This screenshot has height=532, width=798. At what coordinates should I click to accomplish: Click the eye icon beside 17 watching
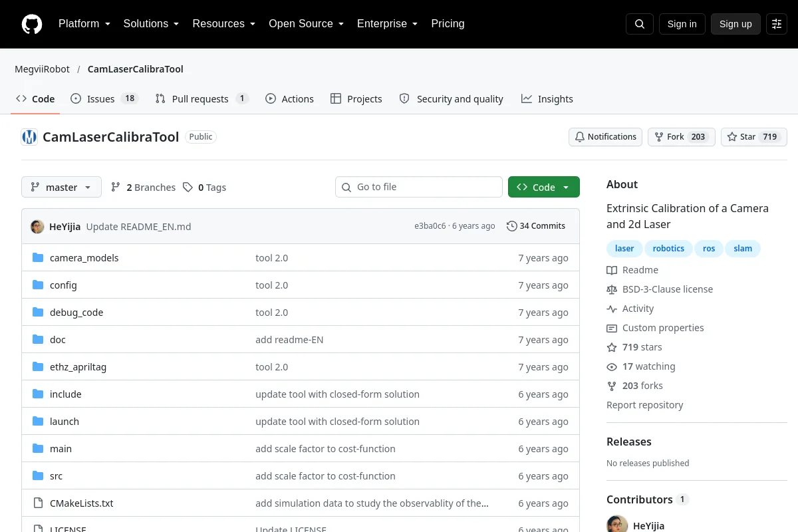tap(612, 366)
